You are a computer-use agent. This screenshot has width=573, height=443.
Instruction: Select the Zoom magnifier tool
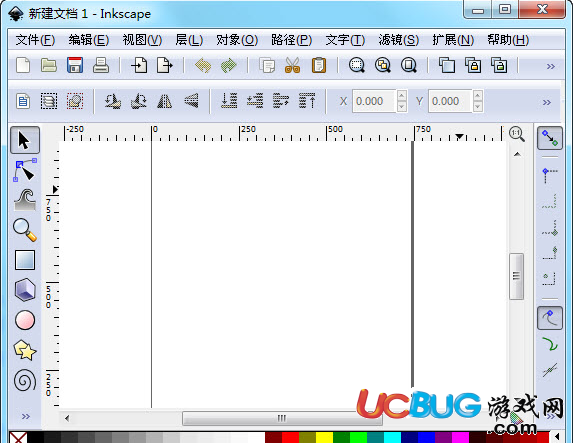tap(25, 230)
